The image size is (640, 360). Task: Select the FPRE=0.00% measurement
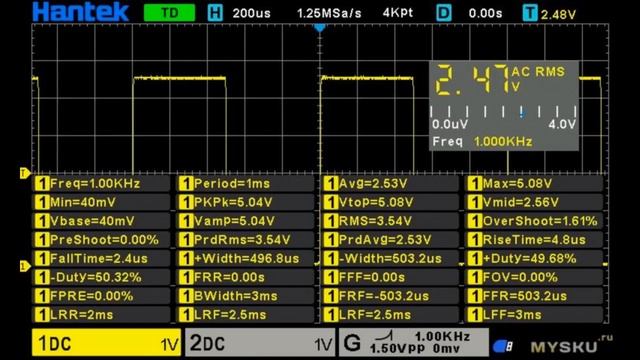pos(101,296)
